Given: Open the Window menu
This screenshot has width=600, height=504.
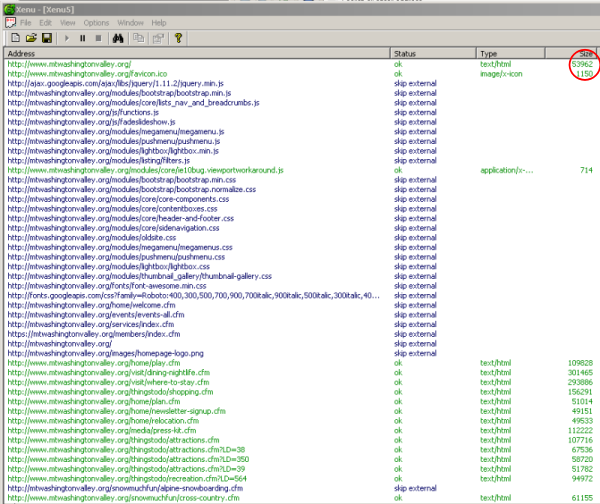Looking at the screenshot, I should 130,23.
